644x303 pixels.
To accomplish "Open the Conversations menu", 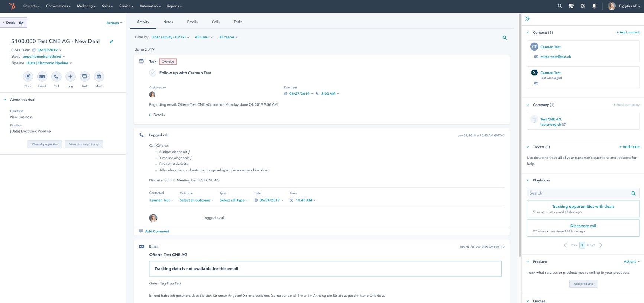I will coord(58,6).
